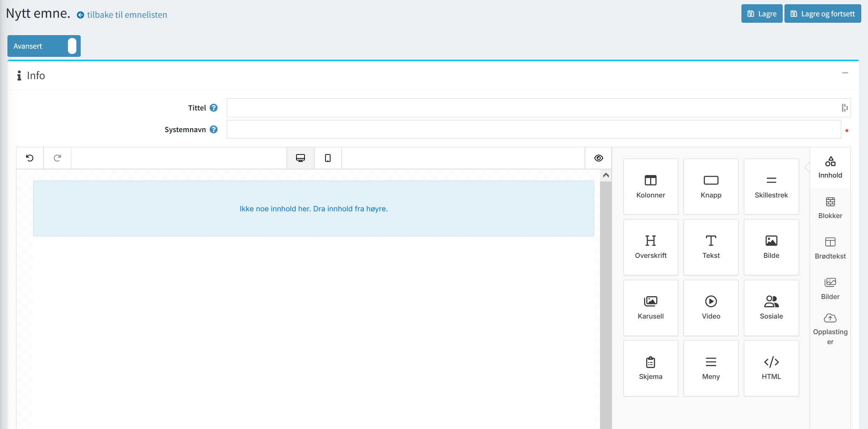The width and height of the screenshot is (868, 429).
Task: Switch to mobile preview mode
Action: (327, 158)
